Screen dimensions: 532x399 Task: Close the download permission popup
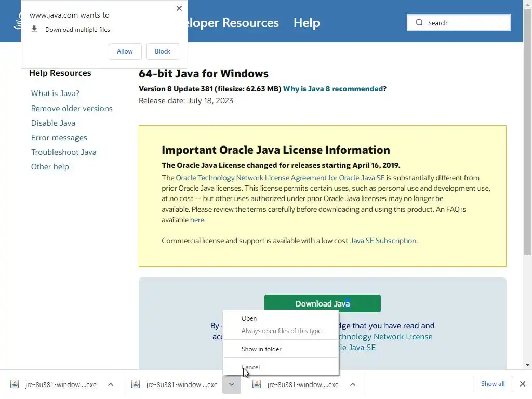click(x=179, y=8)
